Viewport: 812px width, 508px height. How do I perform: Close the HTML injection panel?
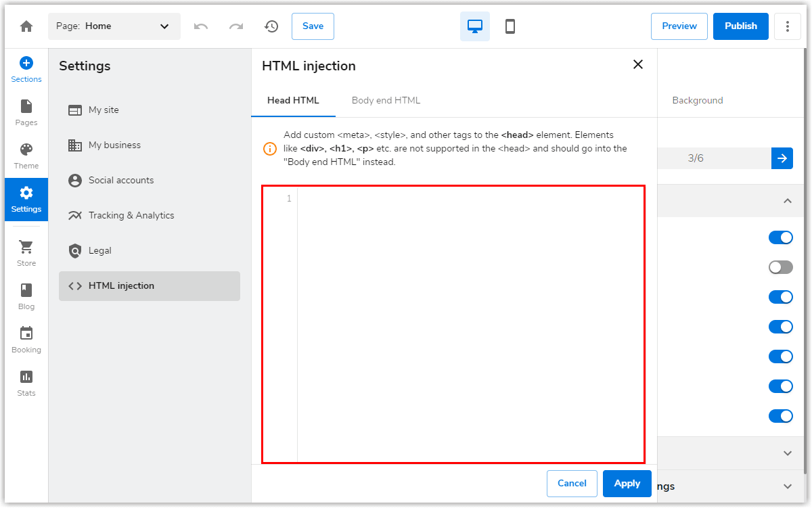click(x=637, y=64)
